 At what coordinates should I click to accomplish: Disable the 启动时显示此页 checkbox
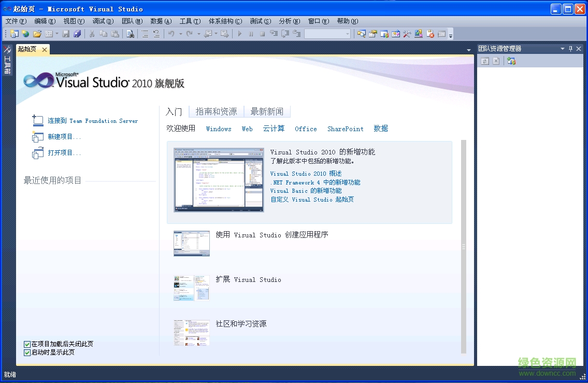[x=26, y=352]
